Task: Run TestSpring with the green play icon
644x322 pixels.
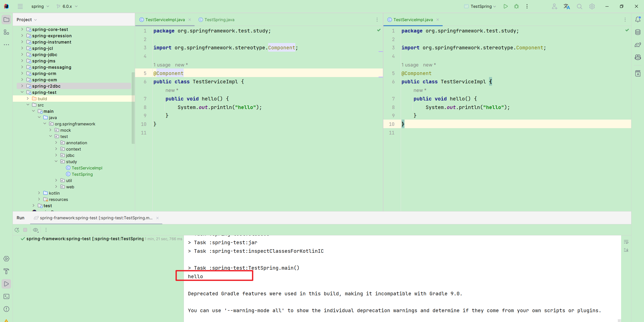Action: pyautogui.click(x=505, y=6)
